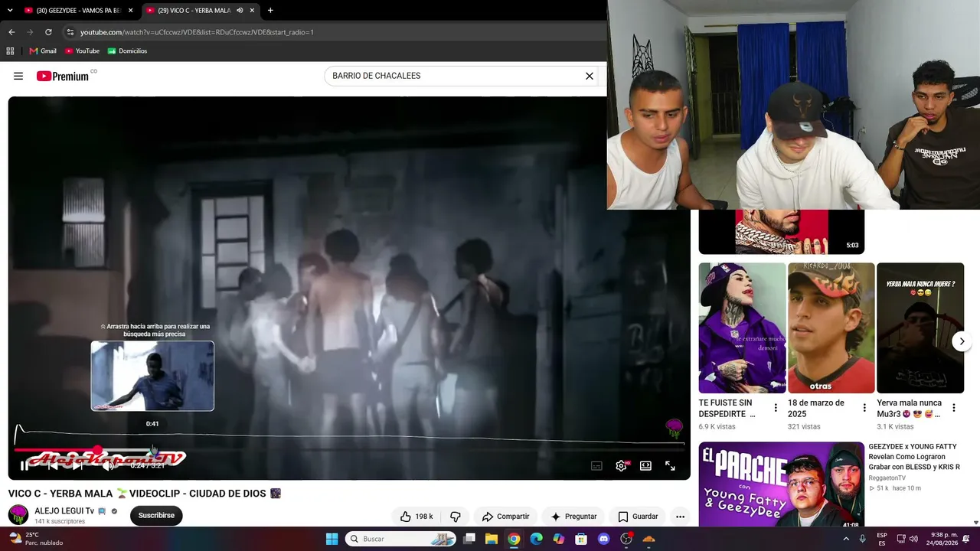The width and height of the screenshot is (980, 551).
Task: Share the video with Compartir
Action: [x=505, y=517]
